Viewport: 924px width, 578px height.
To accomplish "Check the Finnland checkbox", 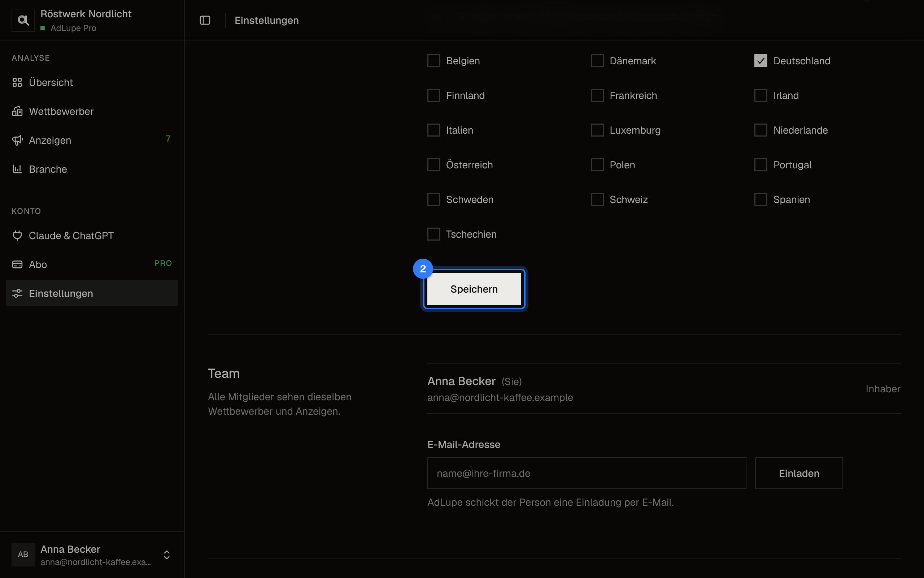I will [434, 96].
